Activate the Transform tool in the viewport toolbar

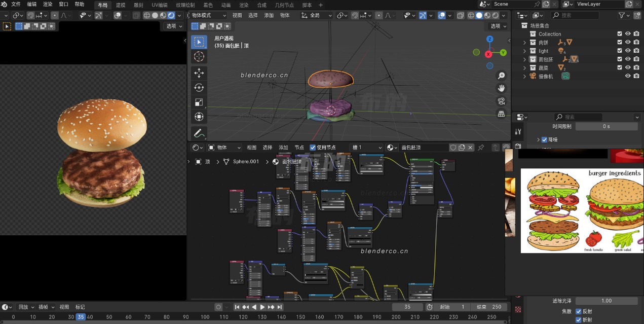tap(199, 117)
